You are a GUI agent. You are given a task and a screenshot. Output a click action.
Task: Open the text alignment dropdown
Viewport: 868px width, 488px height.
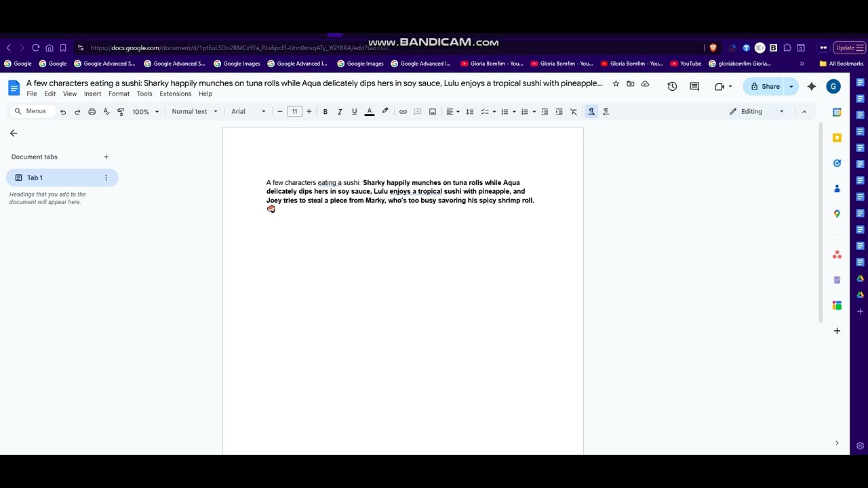(452, 112)
